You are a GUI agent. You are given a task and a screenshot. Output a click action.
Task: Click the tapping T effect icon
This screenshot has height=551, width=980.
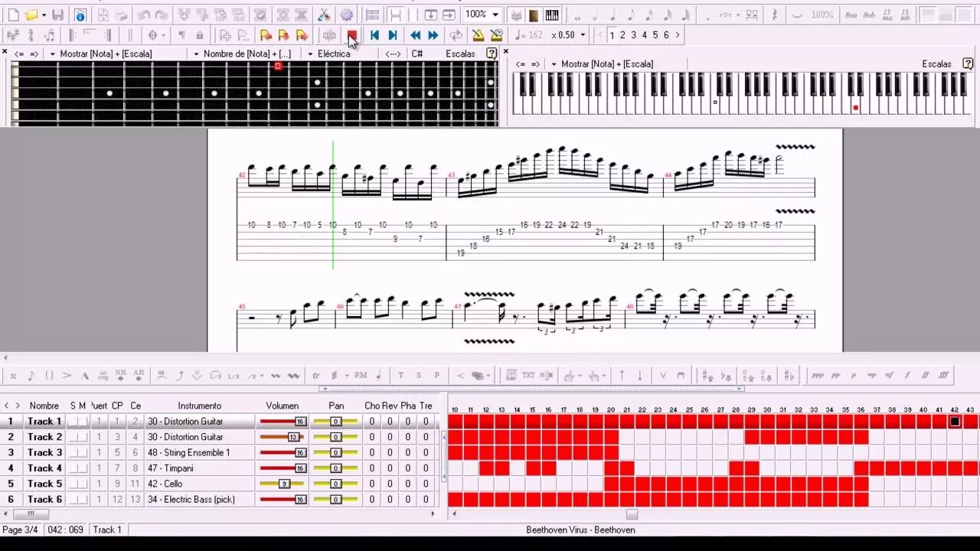click(x=400, y=376)
